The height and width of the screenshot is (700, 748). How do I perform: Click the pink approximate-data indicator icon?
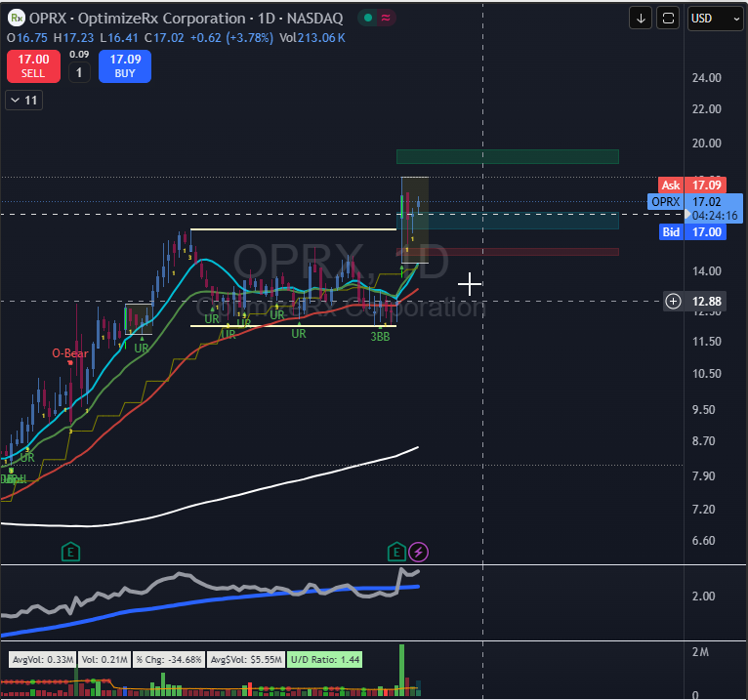[386, 19]
